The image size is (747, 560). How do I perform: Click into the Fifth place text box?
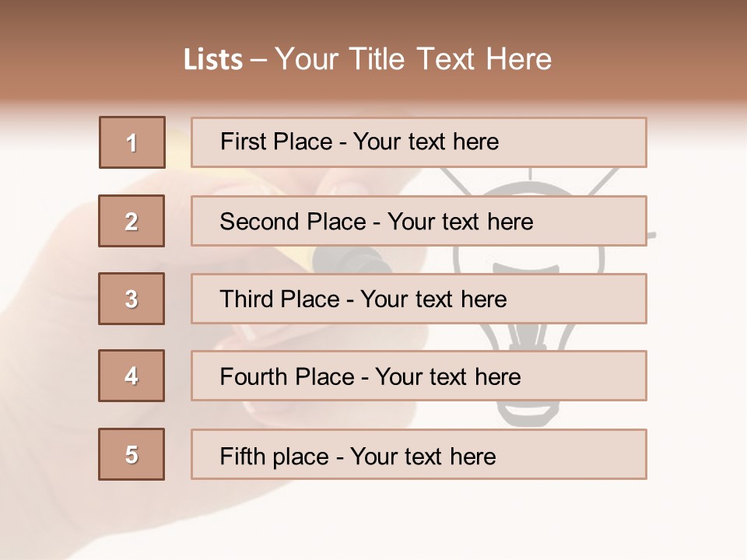(x=419, y=454)
